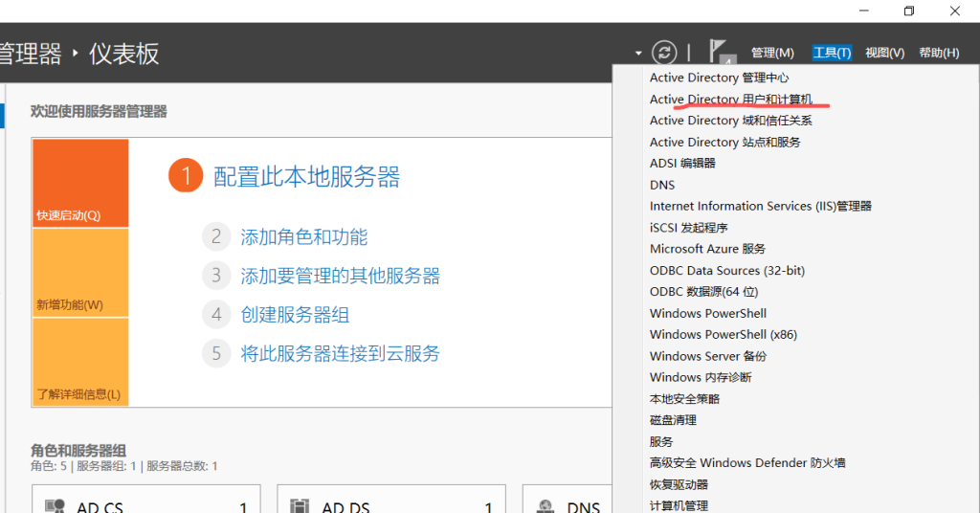Click the AD DS role tile icon

301,506
